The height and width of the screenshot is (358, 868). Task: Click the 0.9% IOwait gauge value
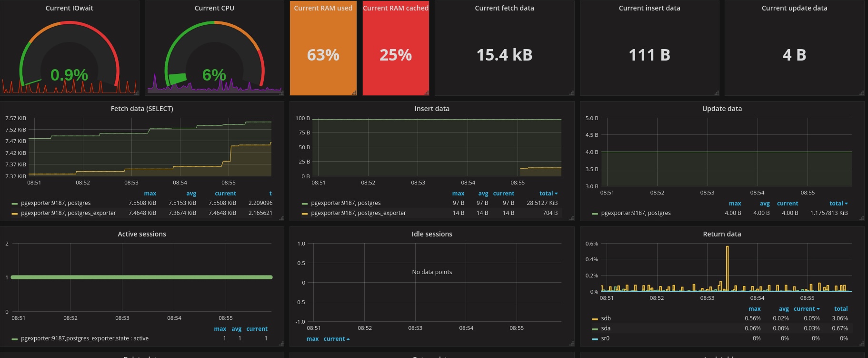(69, 75)
